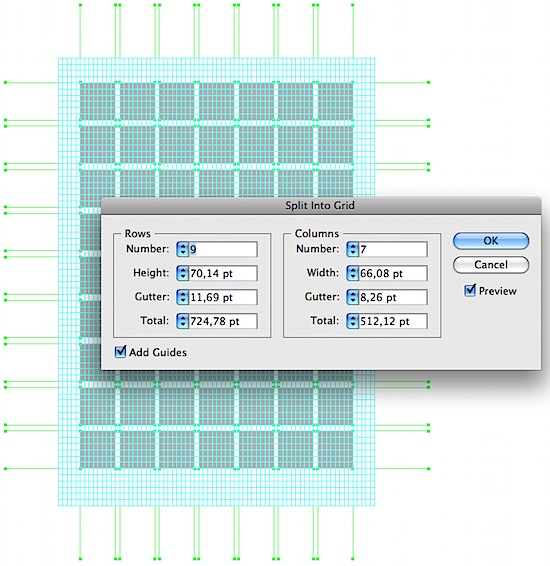550x566 pixels.
Task: Click the Cancel button
Action: [x=491, y=265]
